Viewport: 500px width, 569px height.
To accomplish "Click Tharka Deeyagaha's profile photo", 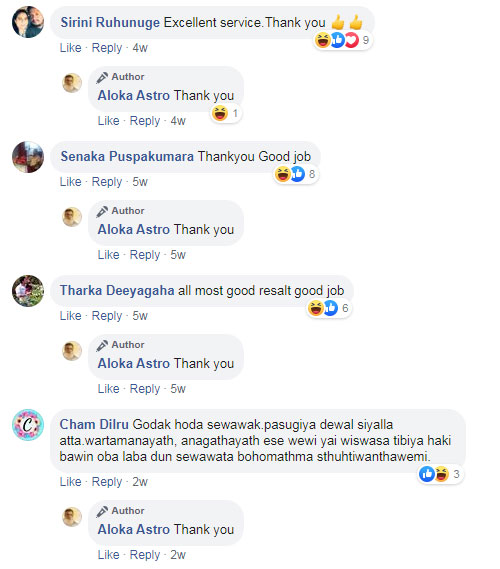I will coord(28,291).
